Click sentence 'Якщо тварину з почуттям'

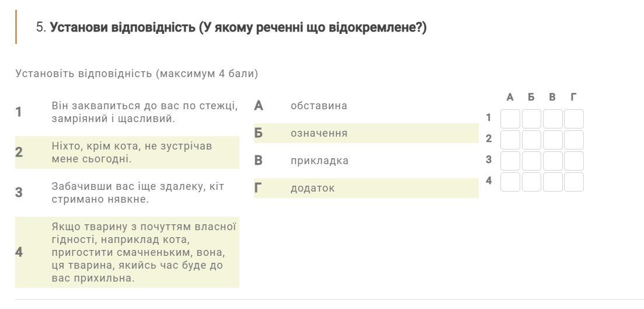(x=127, y=252)
